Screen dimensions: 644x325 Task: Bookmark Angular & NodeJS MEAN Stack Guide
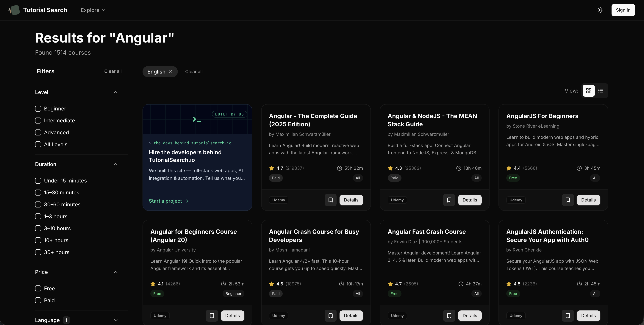click(449, 200)
